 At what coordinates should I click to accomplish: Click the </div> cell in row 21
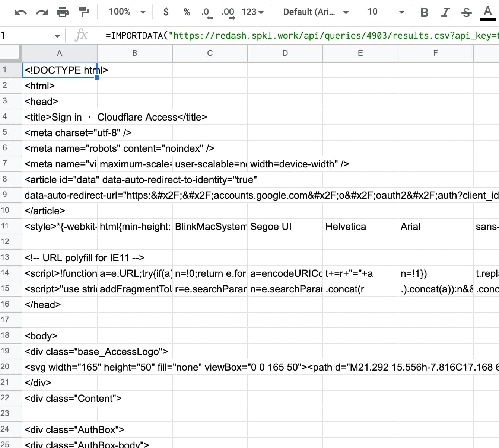pyautogui.click(x=60, y=383)
